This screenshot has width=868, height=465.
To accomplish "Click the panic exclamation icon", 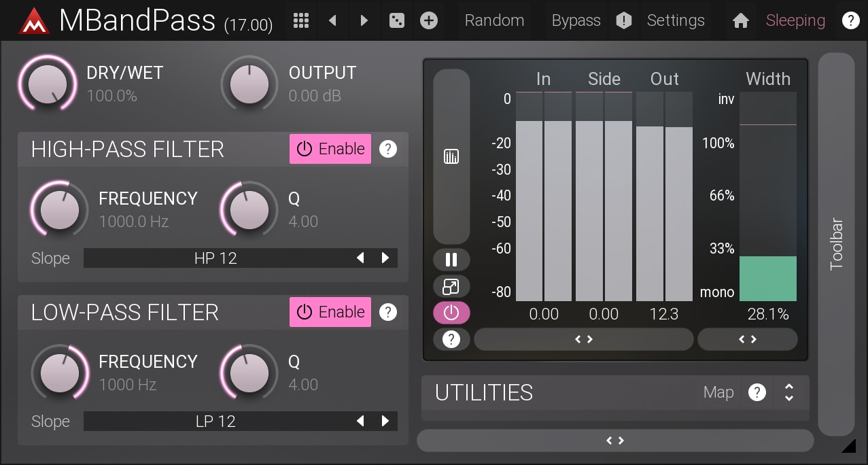I will pyautogui.click(x=624, y=21).
